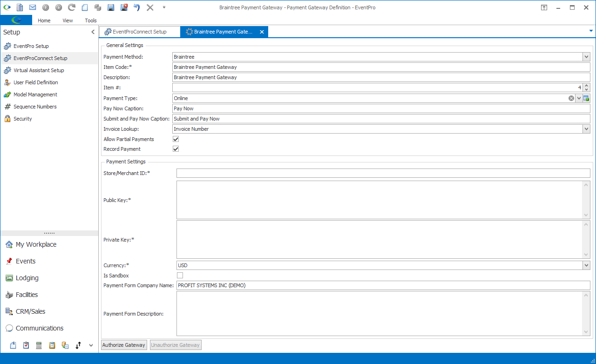Open Sequence Numbers in Setup list
The width and height of the screenshot is (596, 364).
tap(35, 107)
